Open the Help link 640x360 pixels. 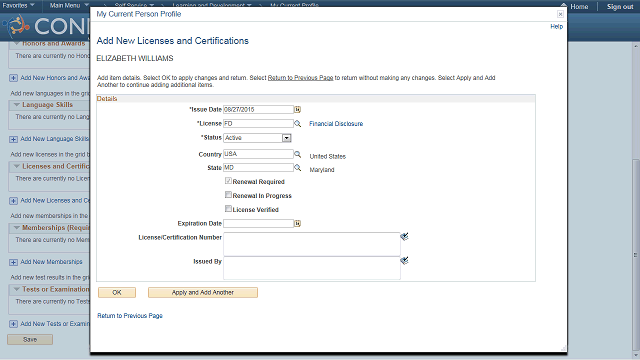(556, 27)
